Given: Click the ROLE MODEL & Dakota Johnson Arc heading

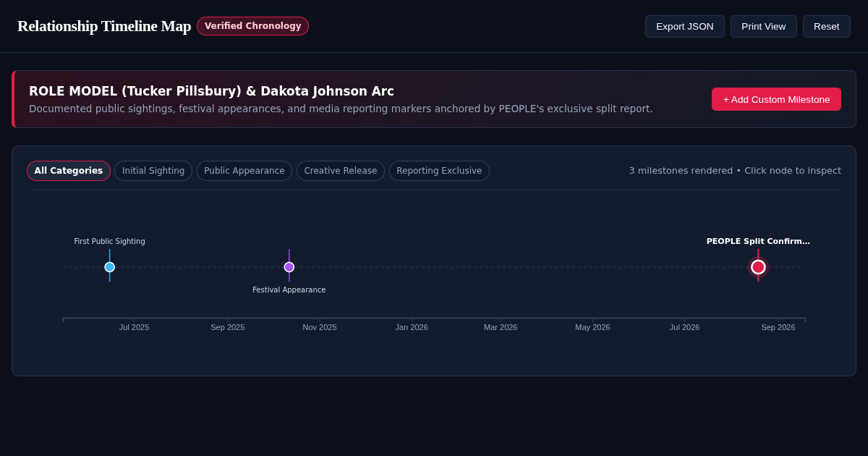Looking at the screenshot, I should (211, 91).
